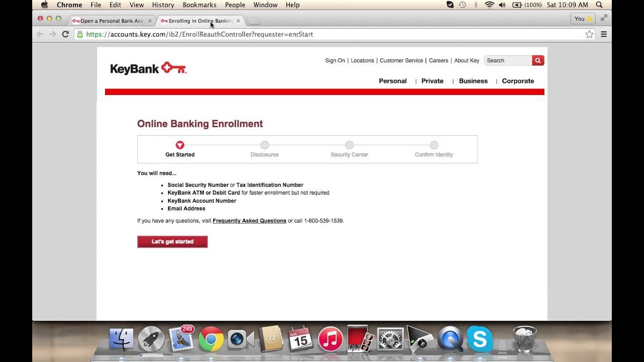Go back to previous page
This screenshot has height=362, width=644.
(40, 34)
